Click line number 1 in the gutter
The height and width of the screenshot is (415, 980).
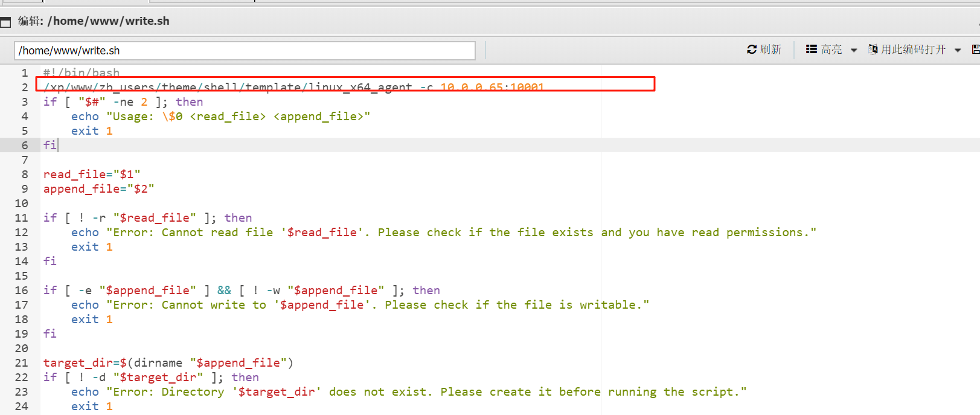coord(25,72)
